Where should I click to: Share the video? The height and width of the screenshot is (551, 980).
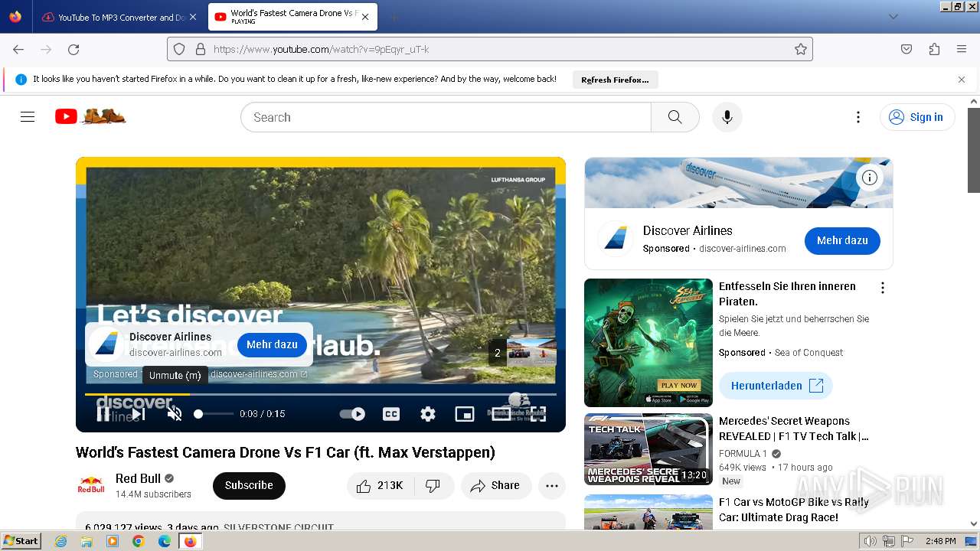496,486
